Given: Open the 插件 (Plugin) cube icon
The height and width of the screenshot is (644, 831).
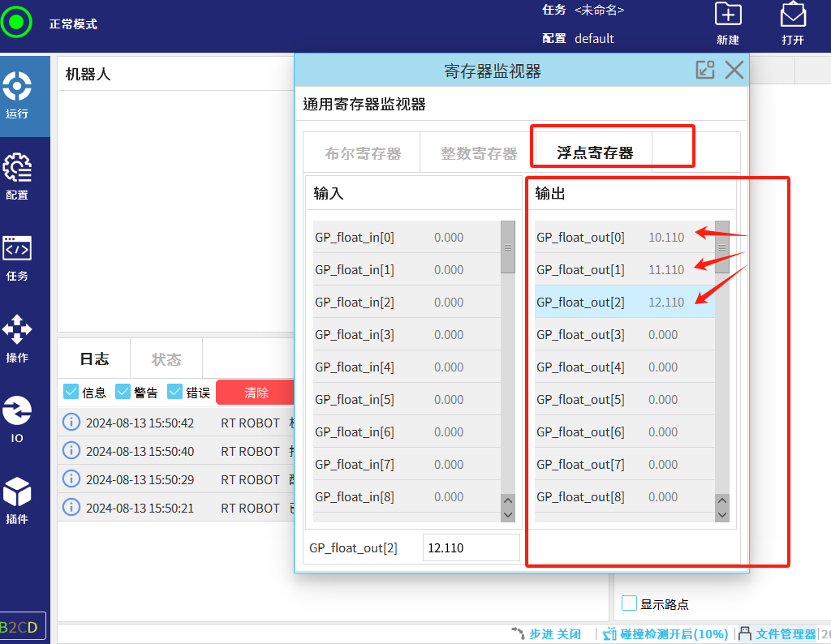Looking at the screenshot, I should point(17,500).
